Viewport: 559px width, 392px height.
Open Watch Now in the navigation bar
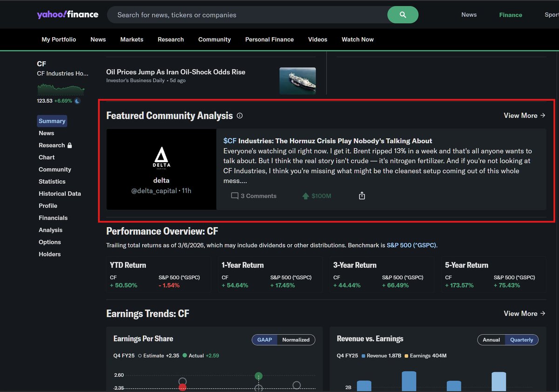(x=357, y=40)
